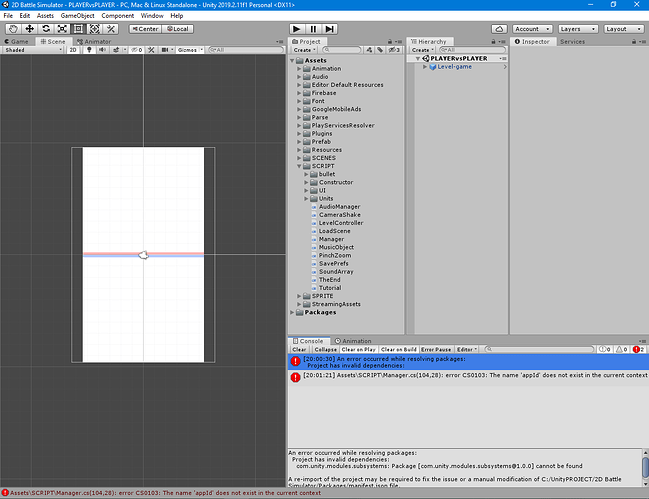Click the Pause button
This screenshot has height=499, width=649.
[315, 29]
